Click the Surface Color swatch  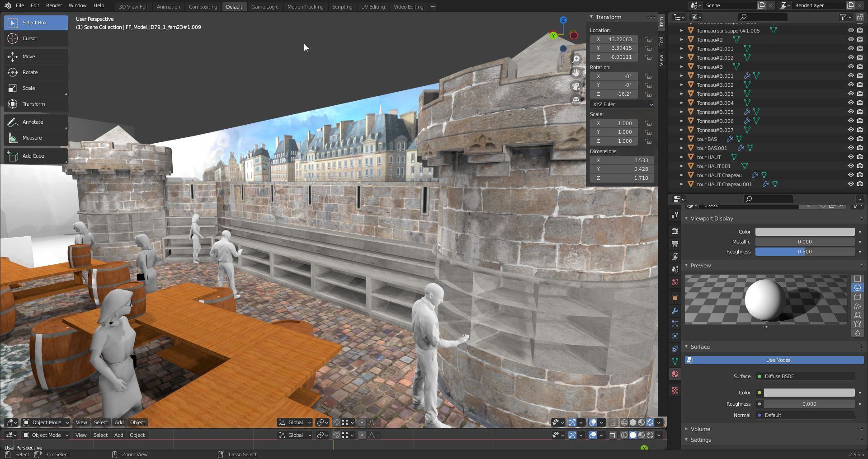[809, 393]
